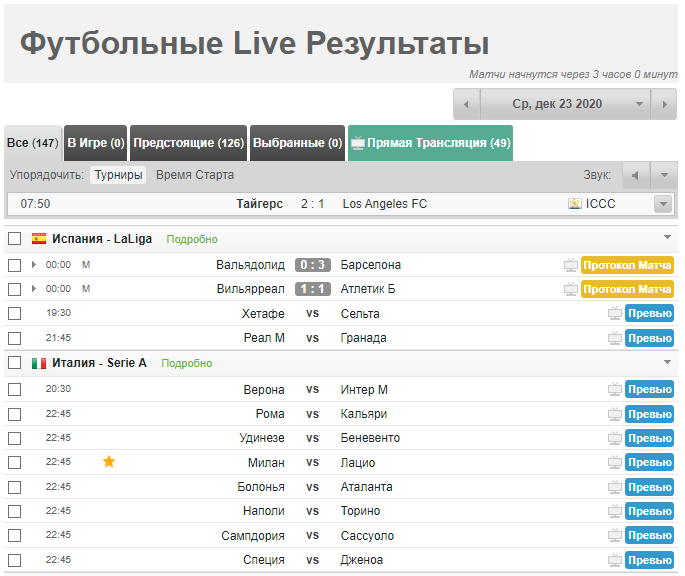Open Подробно link for Испания - LaLiga
Image resolution: width=685 pixels, height=576 pixels.
(x=192, y=240)
